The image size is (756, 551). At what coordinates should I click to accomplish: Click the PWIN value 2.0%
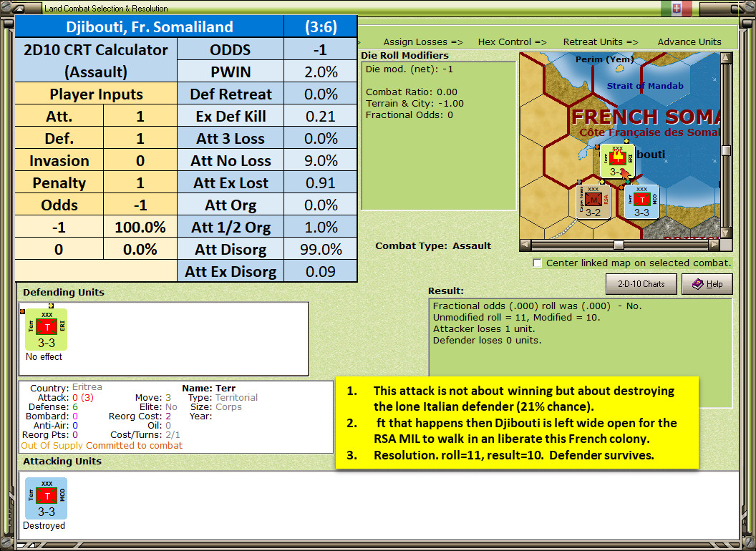point(321,72)
